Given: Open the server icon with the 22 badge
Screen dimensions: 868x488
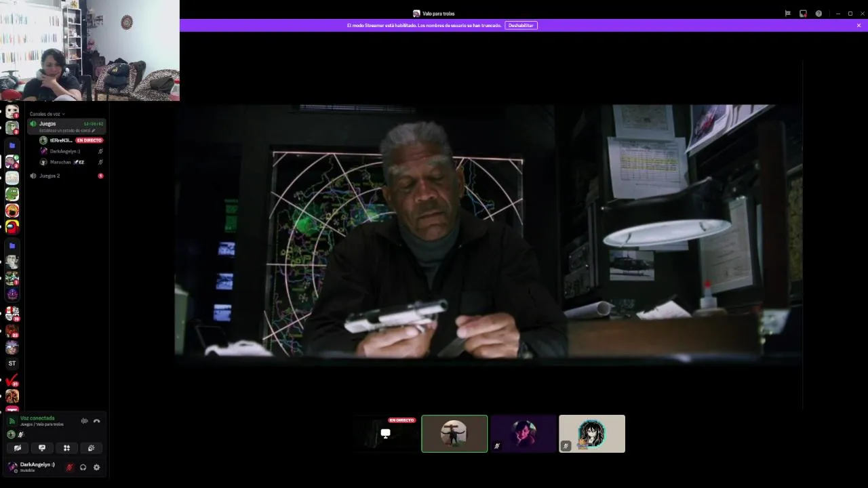Looking at the screenshot, I should 12,331.
